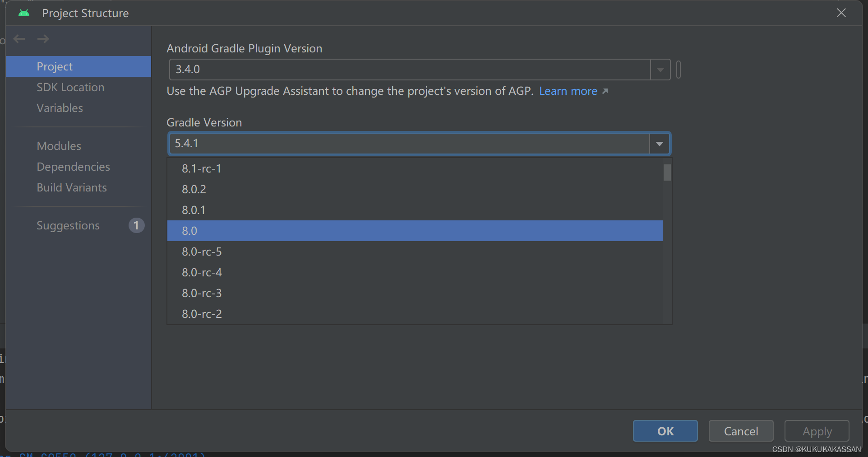Click the back navigation arrow

click(19, 39)
